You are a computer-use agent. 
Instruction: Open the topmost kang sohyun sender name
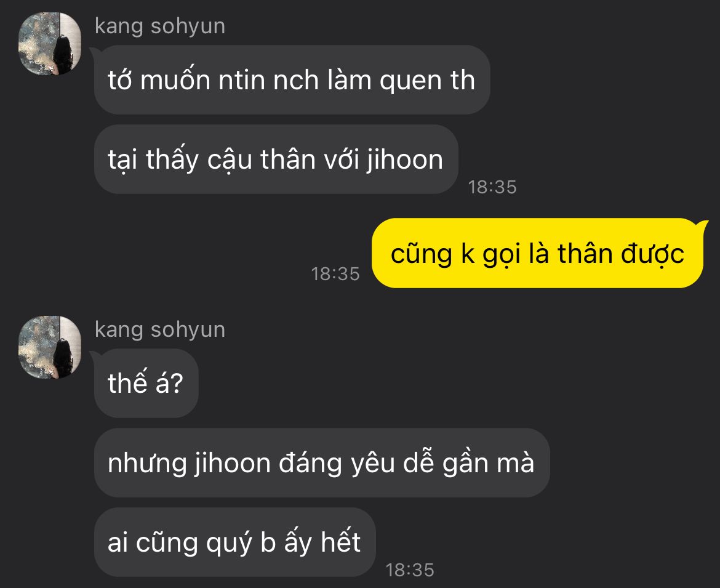(x=160, y=26)
